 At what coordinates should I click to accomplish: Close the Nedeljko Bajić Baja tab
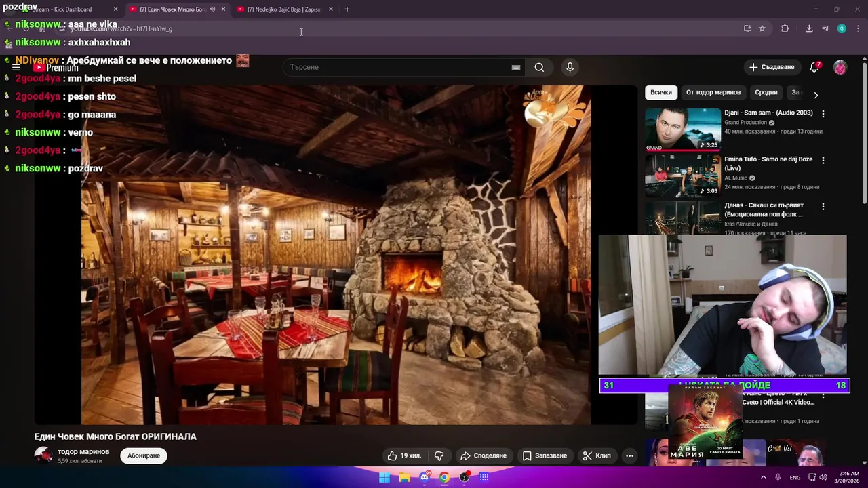point(331,9)
